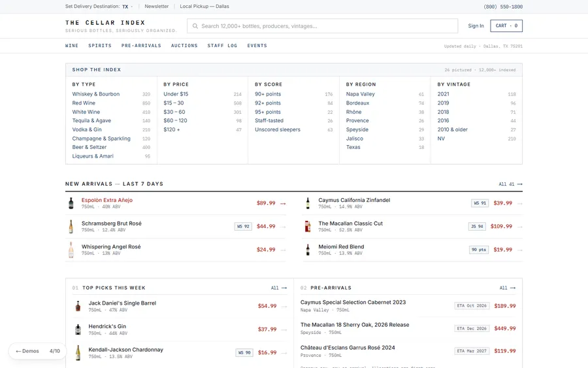
Task: Filter by Liqueurs & Amari
Action: coord(93,156)
